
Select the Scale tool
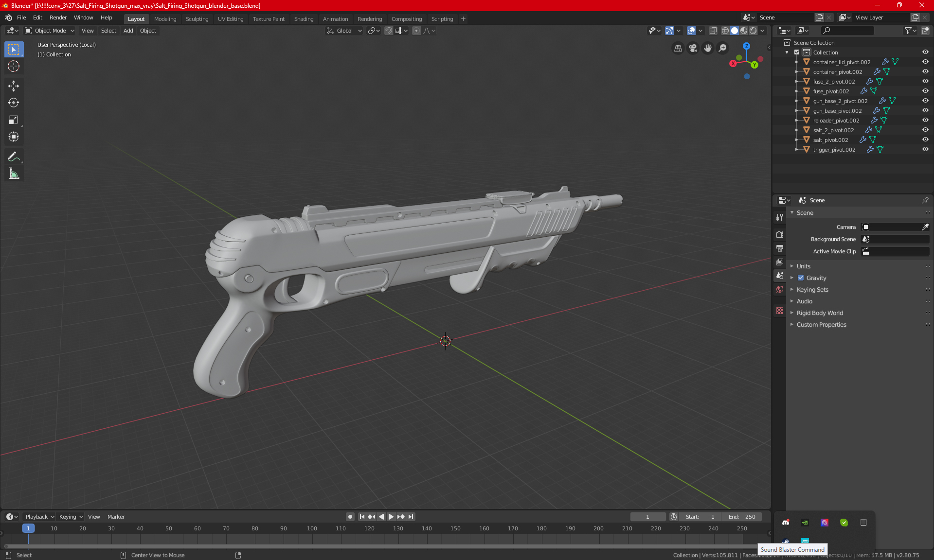[x=14, y=120]
